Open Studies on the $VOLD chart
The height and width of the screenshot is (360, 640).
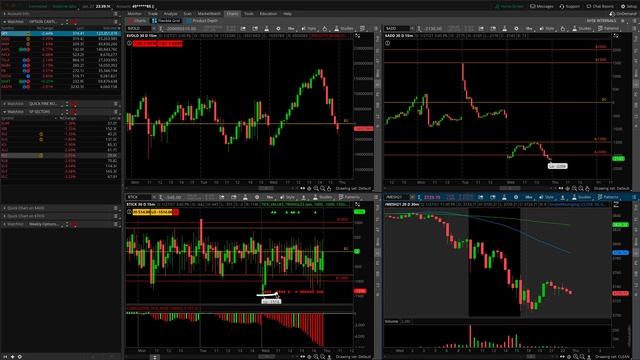point(344,29)
